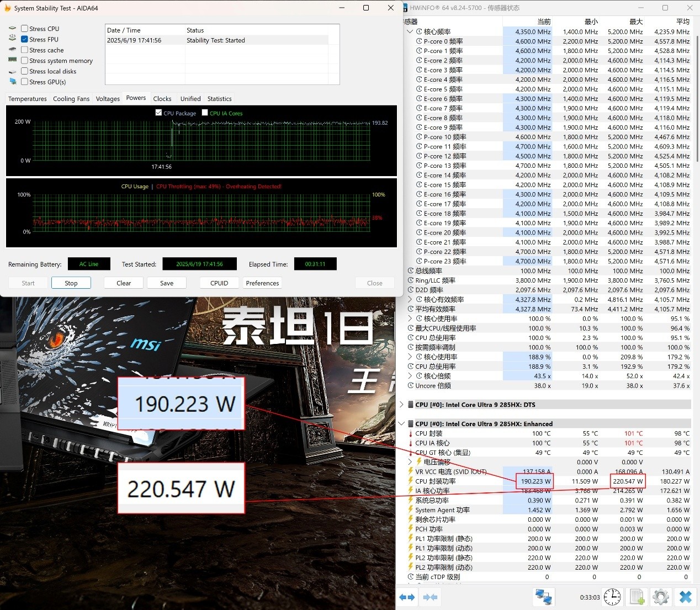Click the Stress FPU 123 icon
Screen dimensions: 700x610
[x=12, y=39]
